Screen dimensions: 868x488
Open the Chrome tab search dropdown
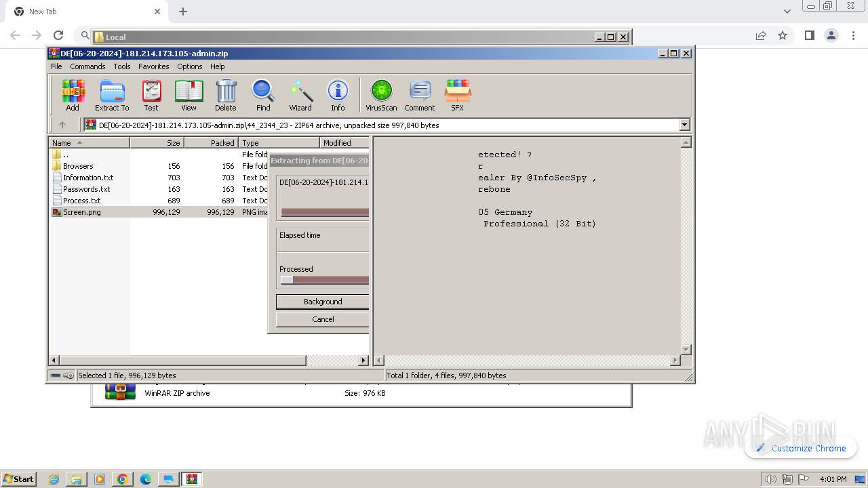(x=787, y=12)
